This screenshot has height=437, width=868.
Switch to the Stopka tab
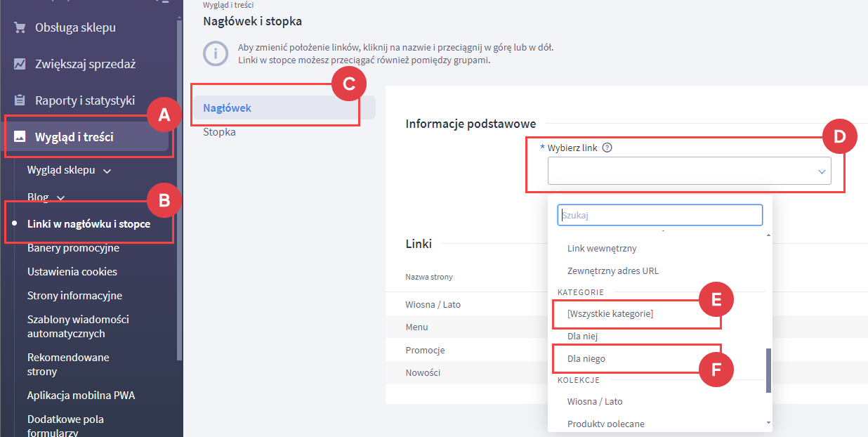(219, 132)
